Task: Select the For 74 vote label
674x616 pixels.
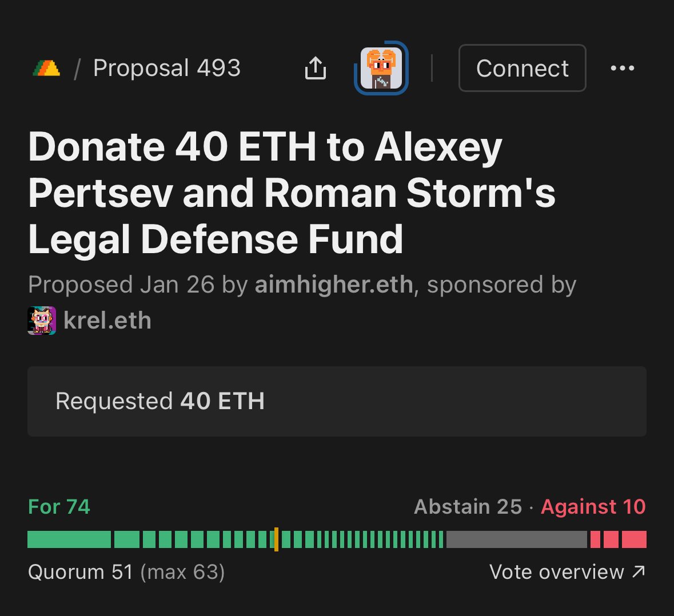Action: pyautogui.click(x=59, y=507)
